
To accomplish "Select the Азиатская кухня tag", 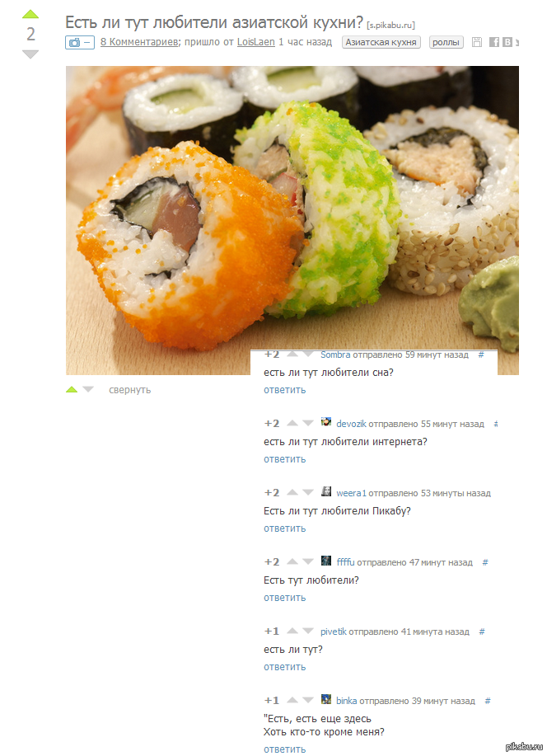I will [x=381, y=42].
